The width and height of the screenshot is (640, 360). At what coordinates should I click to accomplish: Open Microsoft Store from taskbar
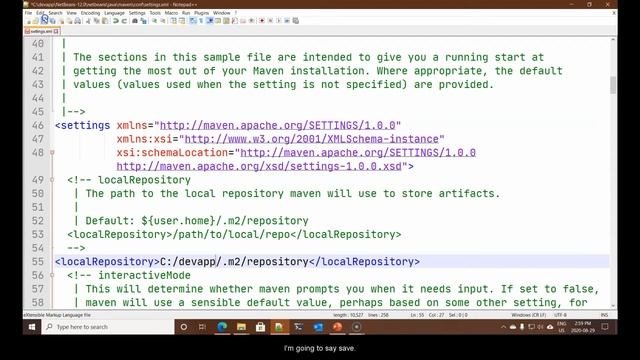click(260, 327)
